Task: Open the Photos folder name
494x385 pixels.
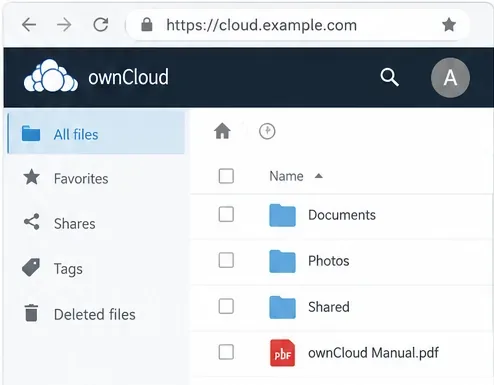Action: [329, 261]
